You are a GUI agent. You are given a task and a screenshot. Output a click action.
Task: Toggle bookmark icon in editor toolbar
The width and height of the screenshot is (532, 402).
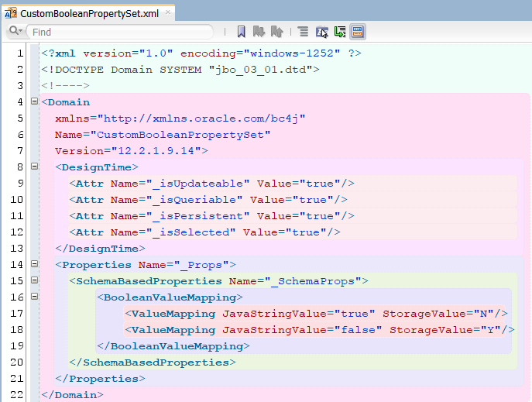(241, 32)
